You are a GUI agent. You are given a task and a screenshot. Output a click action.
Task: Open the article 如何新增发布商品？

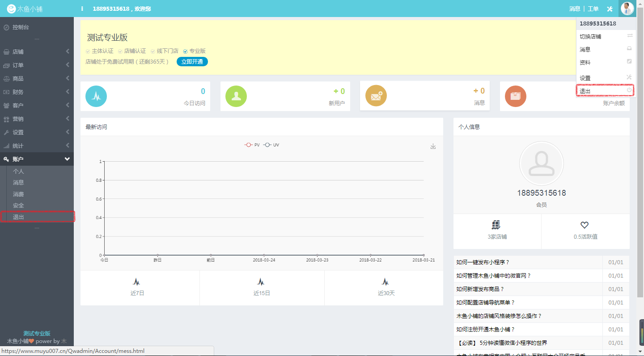pos(480,289)
